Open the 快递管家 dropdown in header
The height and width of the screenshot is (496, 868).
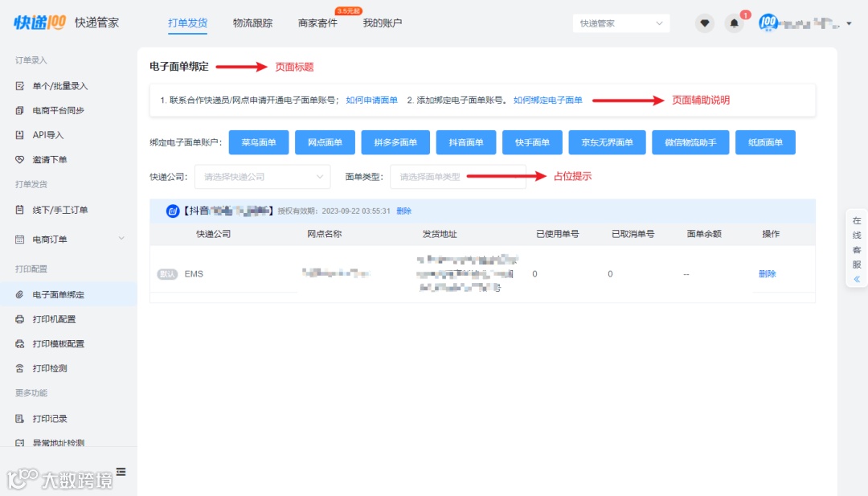(621, 23)
